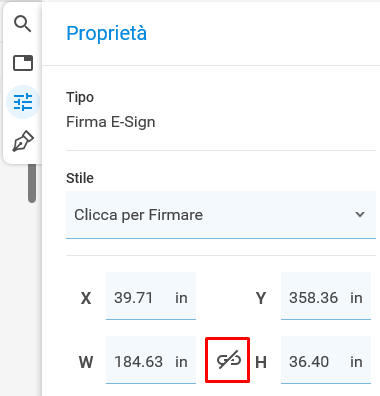Select the unit label of Y field
Image resolution: width=380 pixels, height=396 pixels.
coord(356,298)
